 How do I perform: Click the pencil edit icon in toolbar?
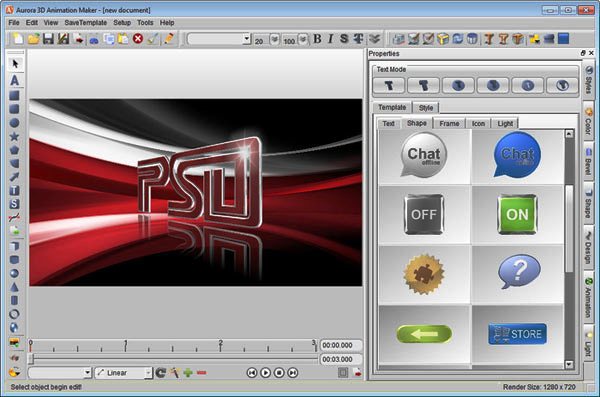coord(169,39)
